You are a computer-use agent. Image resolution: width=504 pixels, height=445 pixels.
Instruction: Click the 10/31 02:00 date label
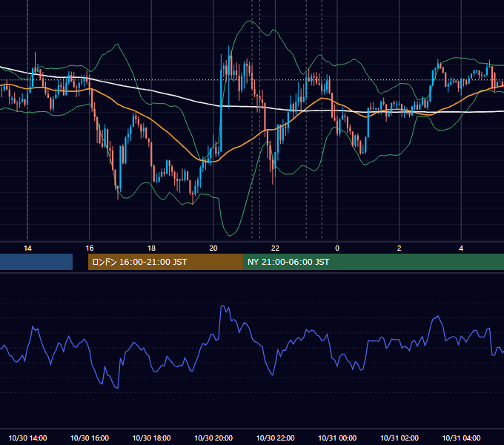(399, 438)
